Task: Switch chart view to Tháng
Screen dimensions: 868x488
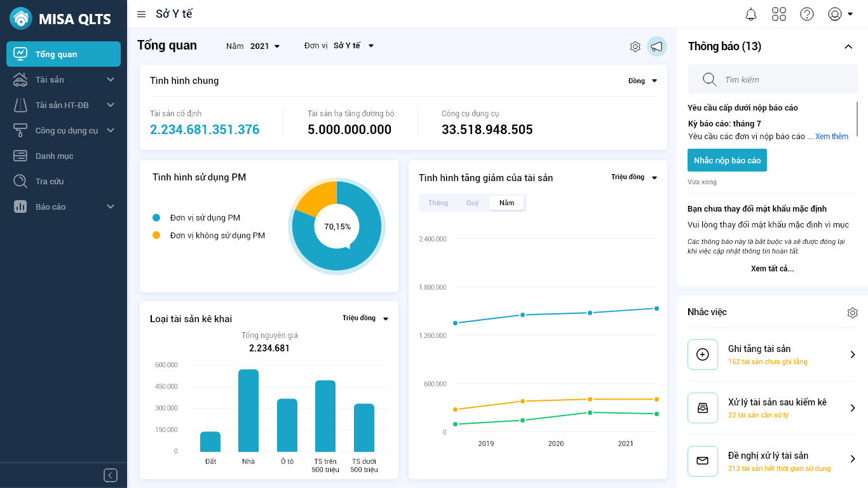Action: [438, 203]
